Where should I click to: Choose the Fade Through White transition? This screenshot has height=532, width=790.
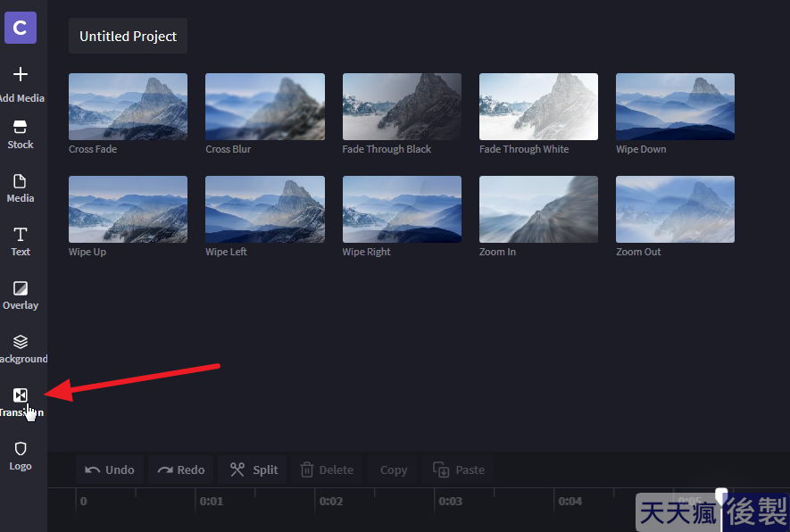538,106
